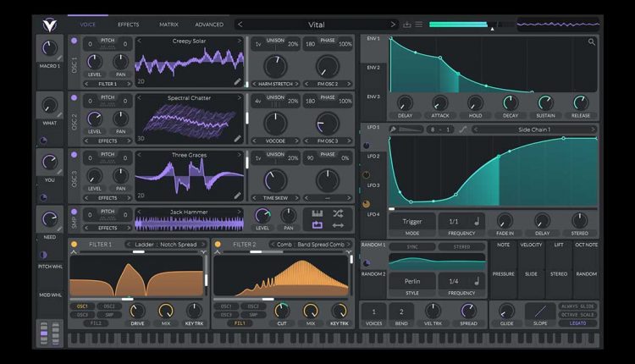Click the Filter 1 left formant icon
Viewport: 635px width, 364px height.
74,252
